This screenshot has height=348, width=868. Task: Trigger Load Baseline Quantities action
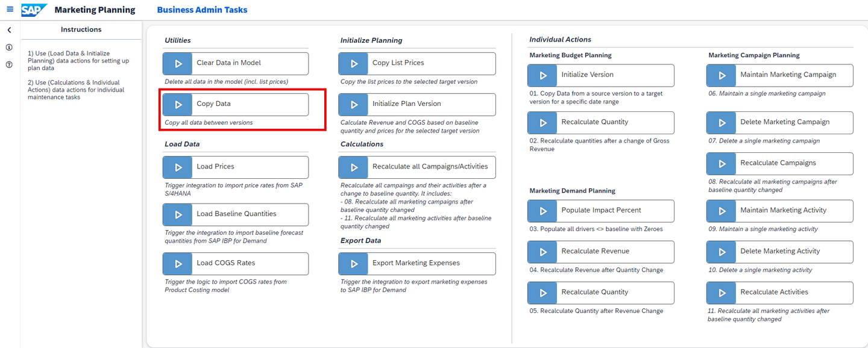(x=236, y=214)
